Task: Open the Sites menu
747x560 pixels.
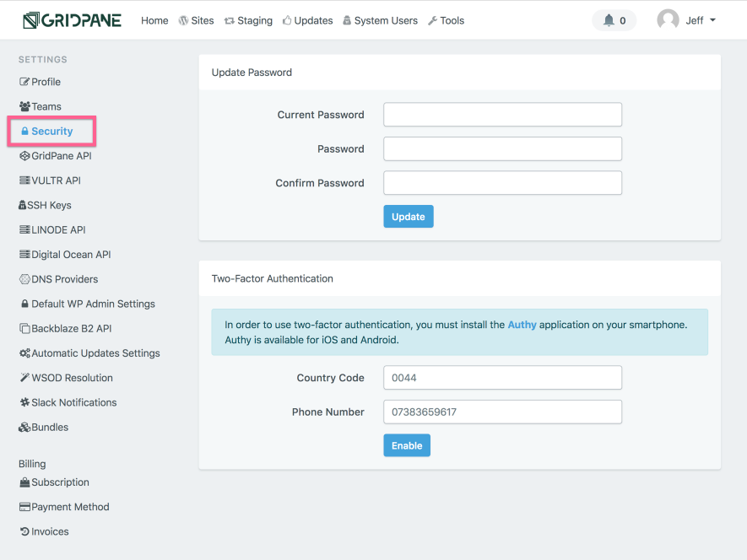Action: (x=197, y=20)
